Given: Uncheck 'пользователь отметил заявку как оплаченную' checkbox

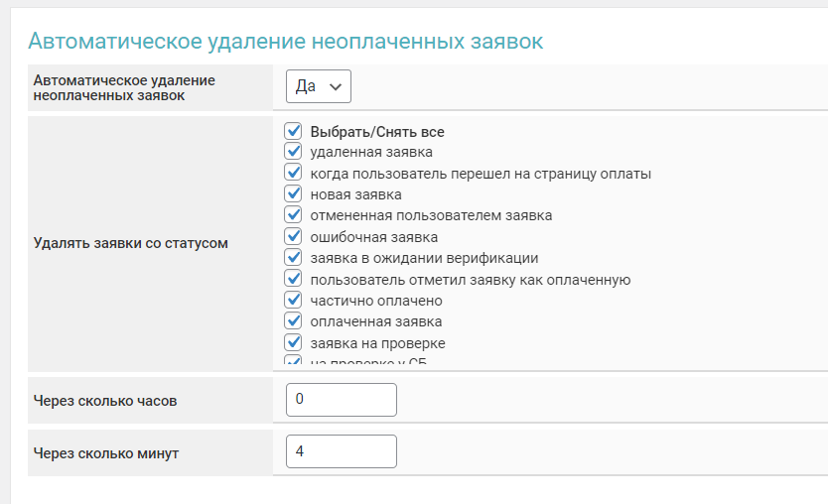Looking at the screenshot, I should pos(293,279).
